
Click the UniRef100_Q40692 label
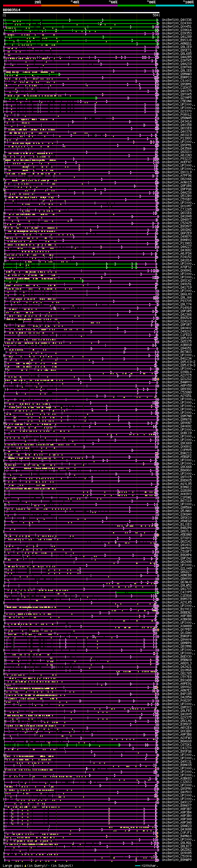177,426
